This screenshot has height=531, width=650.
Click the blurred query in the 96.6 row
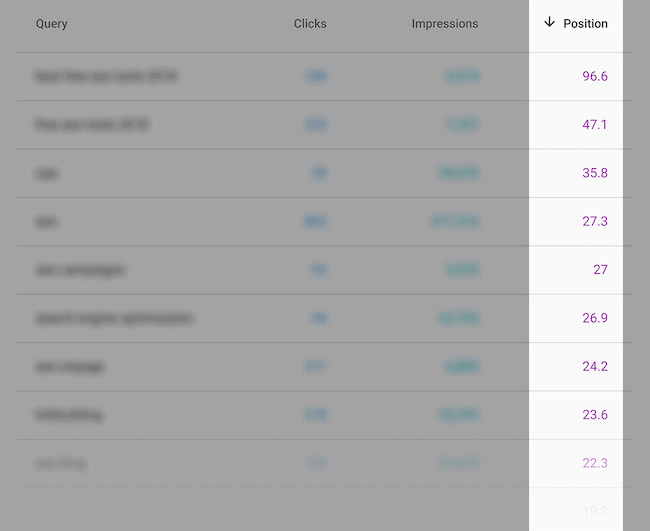(106, 76)
